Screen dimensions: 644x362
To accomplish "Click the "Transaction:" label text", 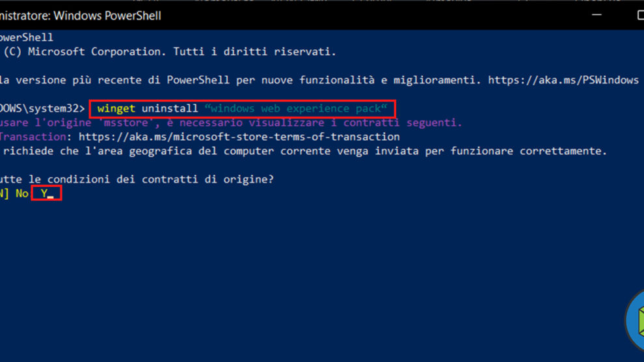I will (x=33, y=137).
